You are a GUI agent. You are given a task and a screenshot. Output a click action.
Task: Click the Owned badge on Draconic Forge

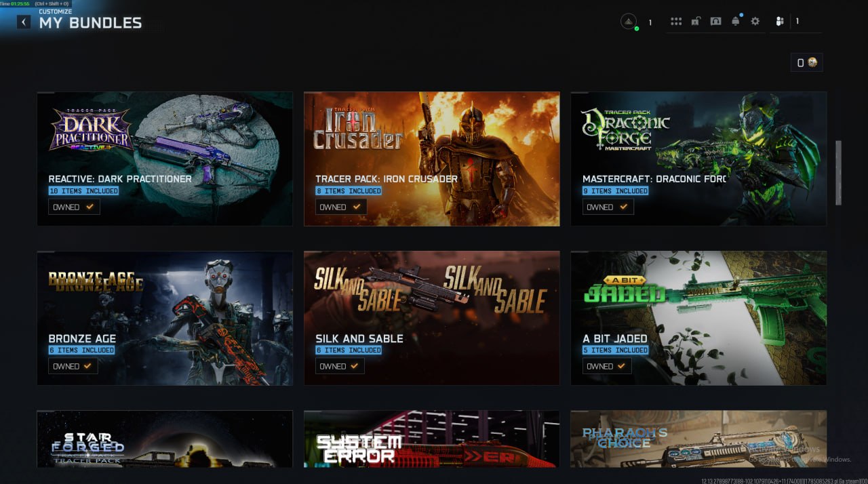click(x=608, y=207)
